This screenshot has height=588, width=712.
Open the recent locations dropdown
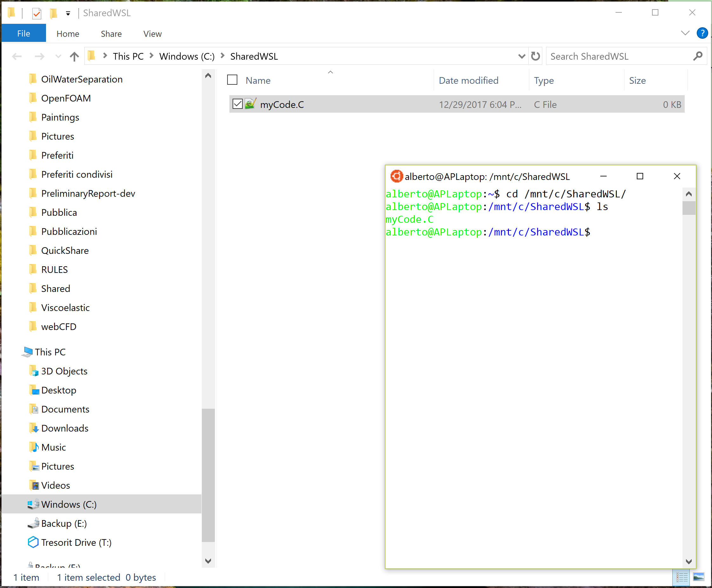point(58,56)
